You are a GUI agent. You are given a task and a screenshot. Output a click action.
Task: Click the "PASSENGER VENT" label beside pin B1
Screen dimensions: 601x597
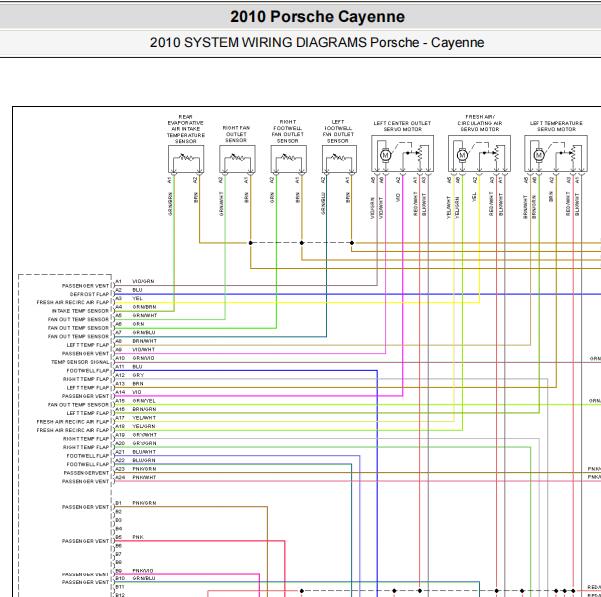click(85, 507)
